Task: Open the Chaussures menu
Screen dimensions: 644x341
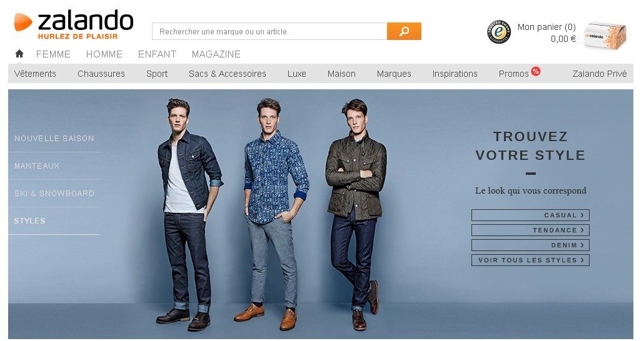Action: pyautogui.click(x=101, y=74)
